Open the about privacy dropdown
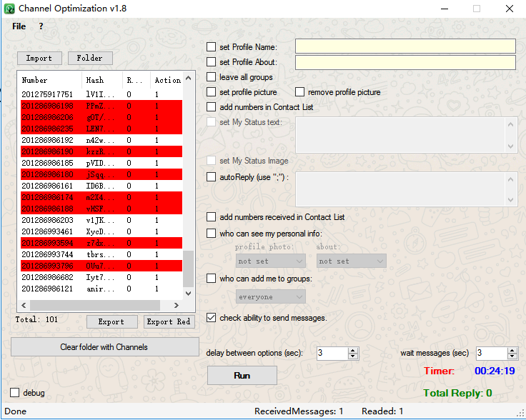Screen dimensions: 526x420 [351, 261]
